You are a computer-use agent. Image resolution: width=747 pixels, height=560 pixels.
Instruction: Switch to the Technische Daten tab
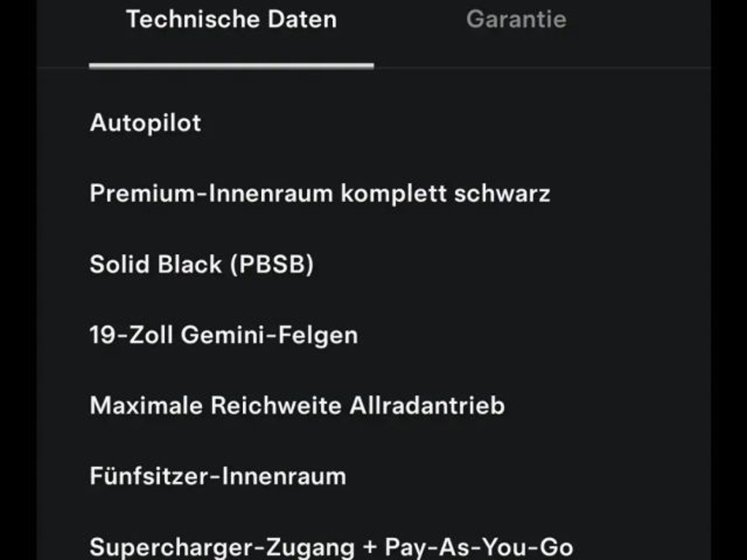coord(231,20)
